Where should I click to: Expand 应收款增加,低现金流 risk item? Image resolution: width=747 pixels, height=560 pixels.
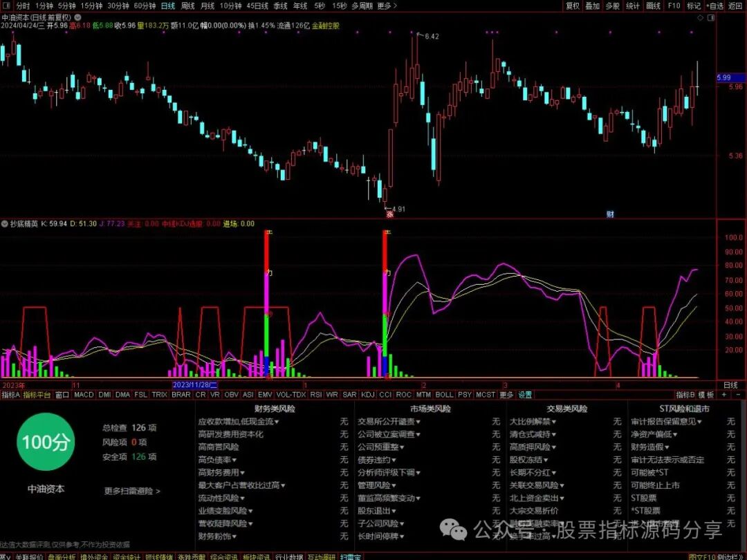239,422
